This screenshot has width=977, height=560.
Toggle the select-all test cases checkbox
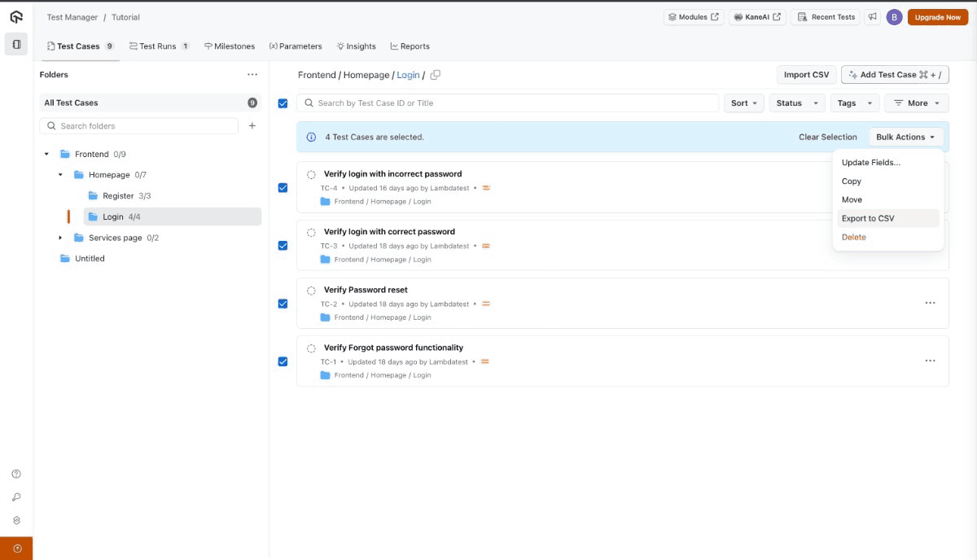[283, 103]
